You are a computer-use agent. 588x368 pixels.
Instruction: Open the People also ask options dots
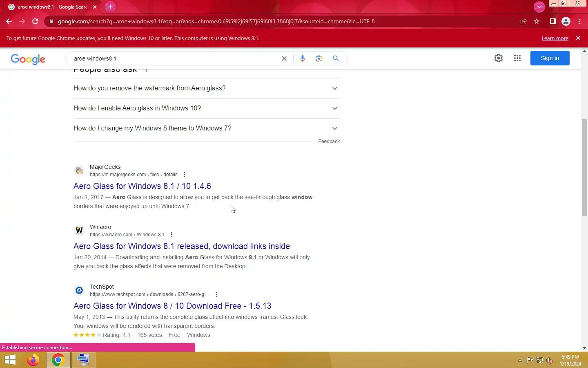(146, 70)
